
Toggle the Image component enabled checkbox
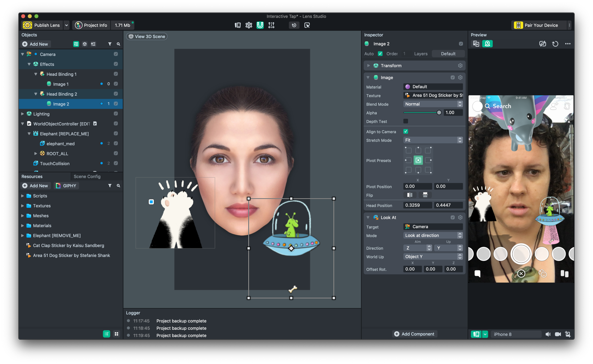[x=453, y=77]
